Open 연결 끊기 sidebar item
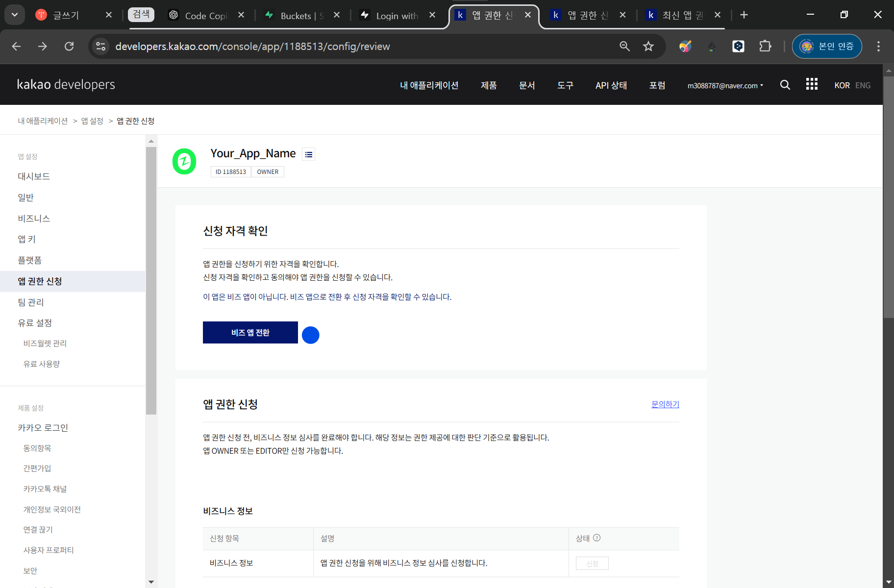This screenshot has height=588, width=894. point(38,530)
